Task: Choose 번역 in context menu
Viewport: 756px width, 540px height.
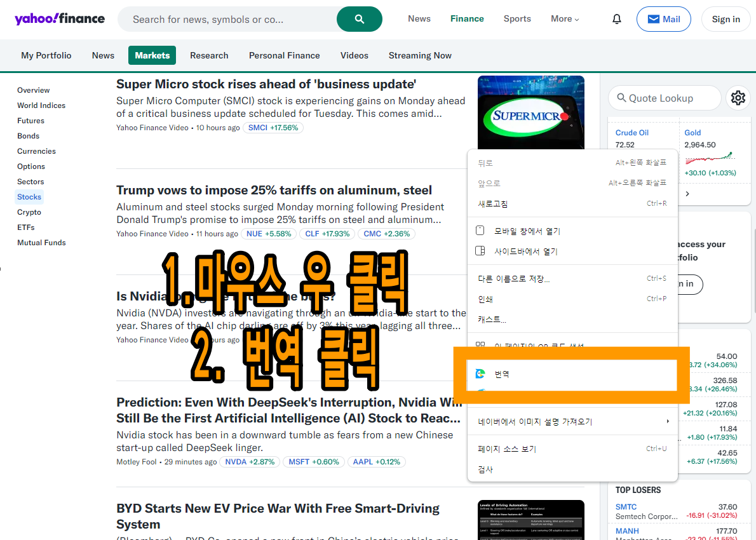Action: point(572,374)
